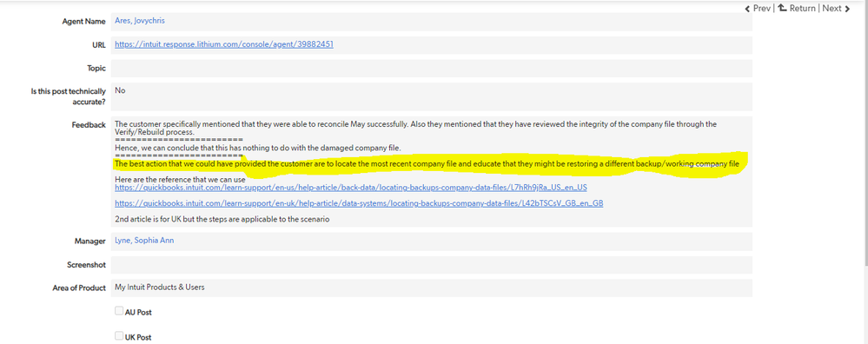This screenshot has height=344, width=868.
Task: Go to previous record with Prev
Action: (x=762, y=9)
